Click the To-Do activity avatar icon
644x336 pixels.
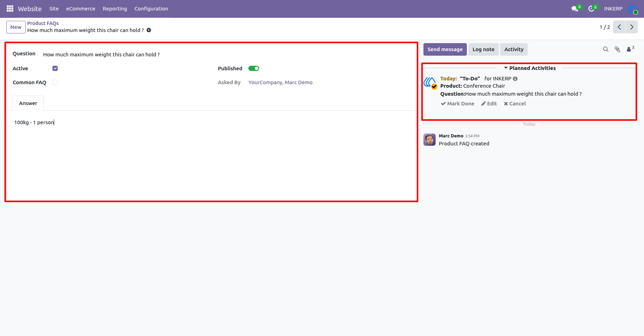430,83
